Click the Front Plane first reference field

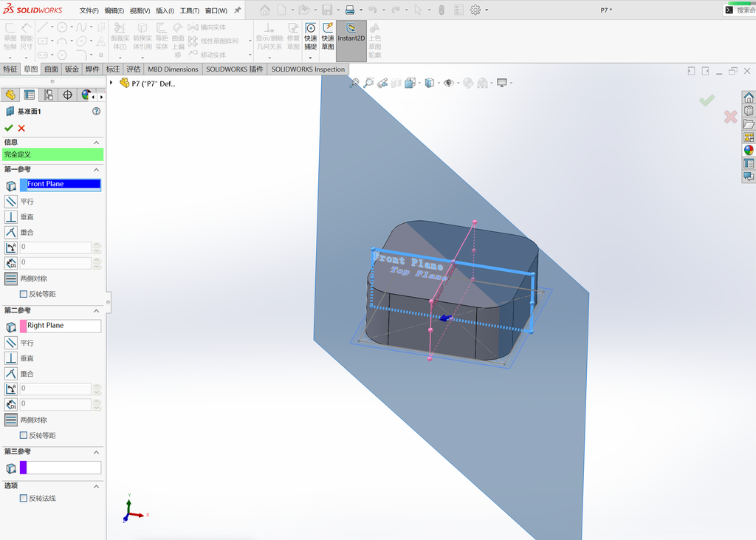[x=61, y=185]
